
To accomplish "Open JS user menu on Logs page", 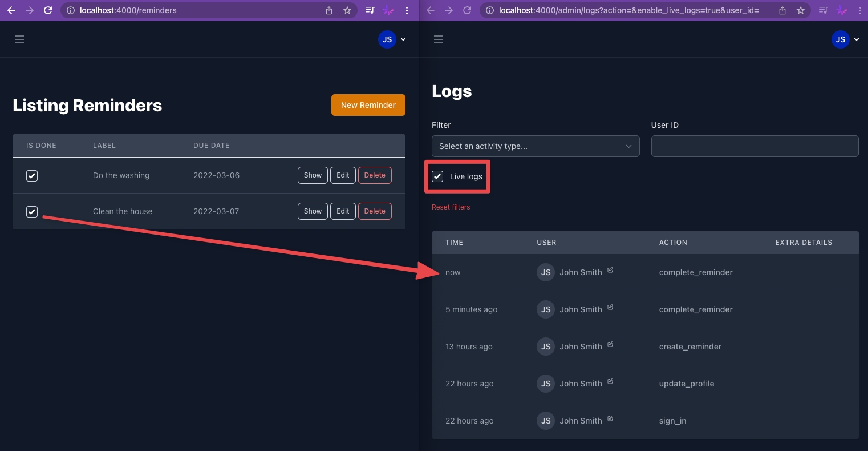I will [846, 39].
